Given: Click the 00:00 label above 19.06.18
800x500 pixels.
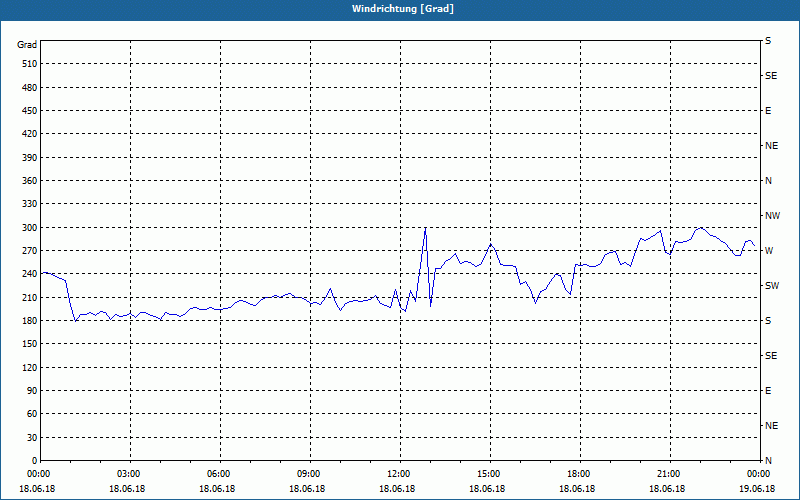Looking at the screenshot, I should tap(759, 474).
